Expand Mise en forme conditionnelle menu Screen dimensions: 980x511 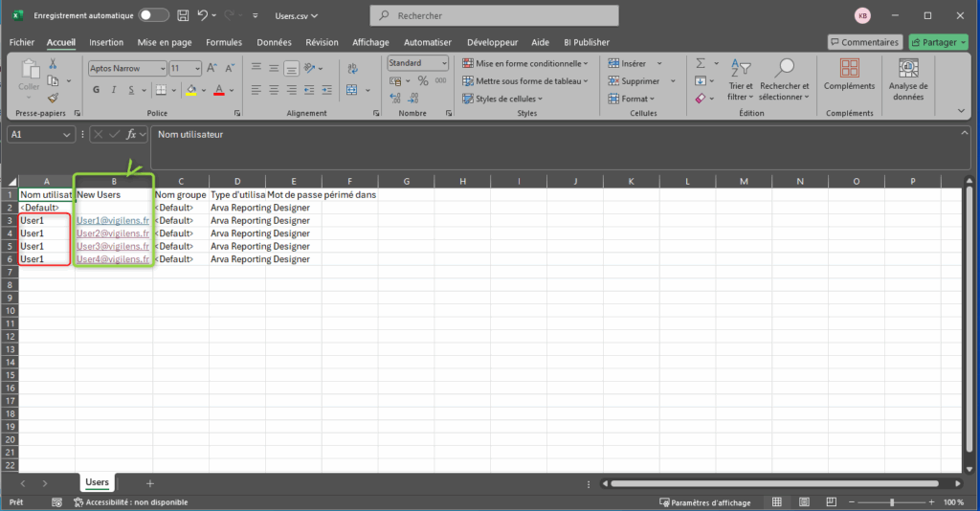523,63
